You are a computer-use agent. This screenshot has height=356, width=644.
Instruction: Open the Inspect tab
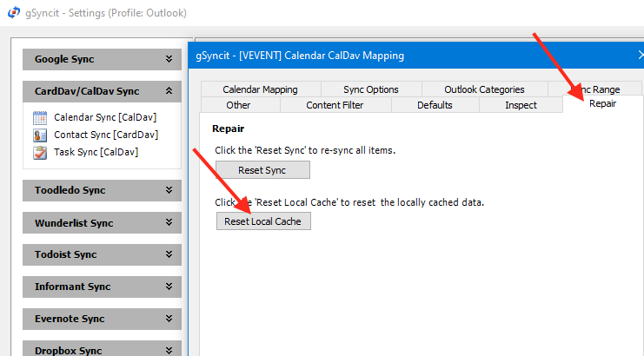click(x=521, y=105)
